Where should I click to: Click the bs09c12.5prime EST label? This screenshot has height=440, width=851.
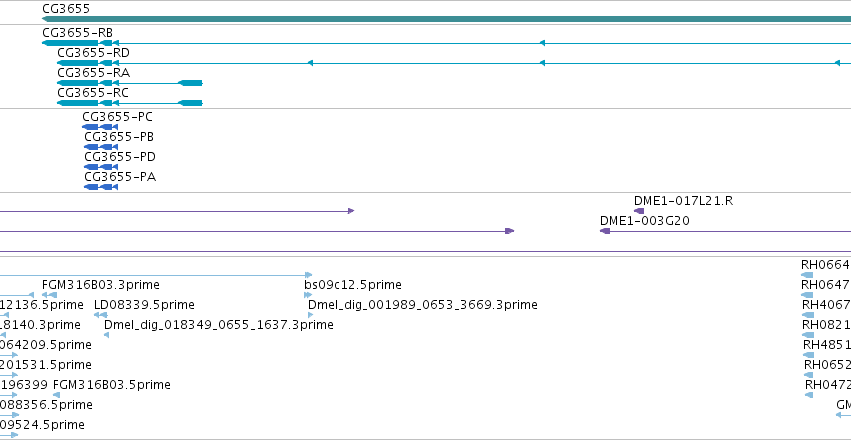coord(353,285)
